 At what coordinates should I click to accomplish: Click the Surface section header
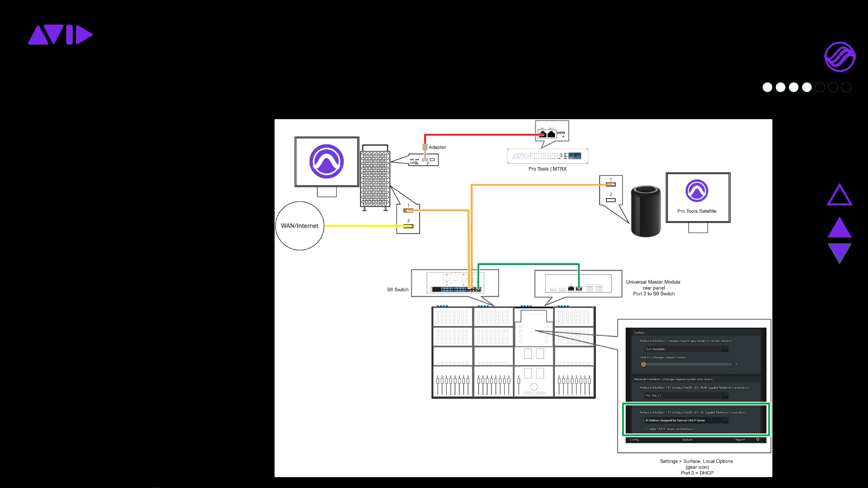point(639,332)
